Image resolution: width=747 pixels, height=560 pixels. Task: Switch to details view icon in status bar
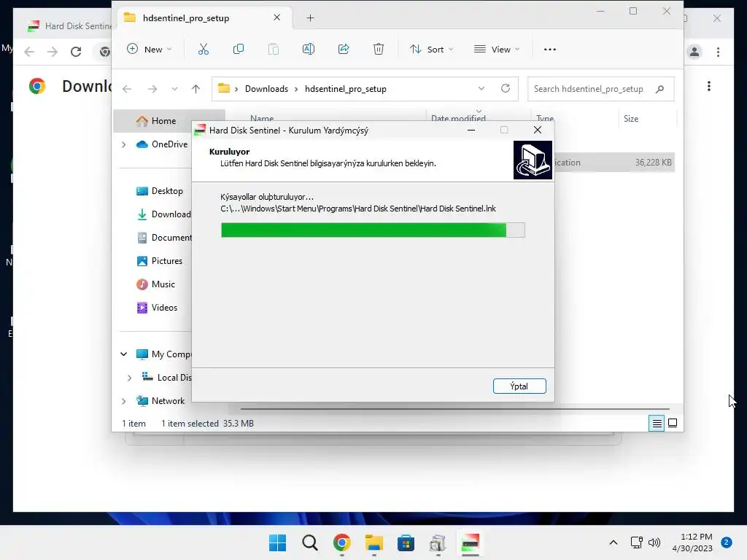[657, 423]
